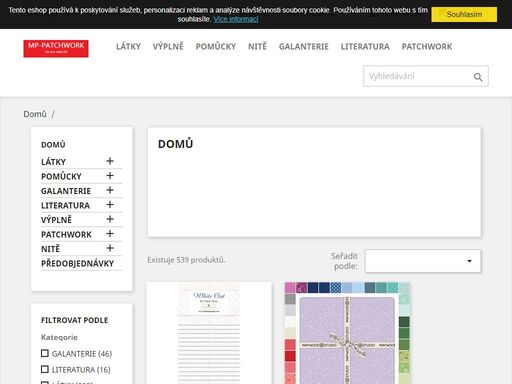Image resolution: width=512 pixels, height=384 pixels.
Task: Open GALANTERIE in top navigation
Action: click(x=304, y=47)
